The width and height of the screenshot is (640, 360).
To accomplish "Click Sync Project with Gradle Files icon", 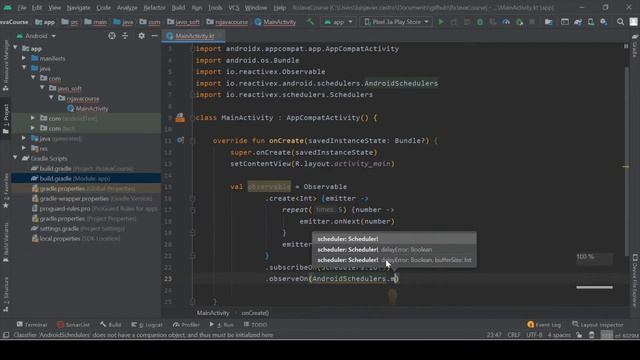I will pyautogui.click(x=578, y=22).
